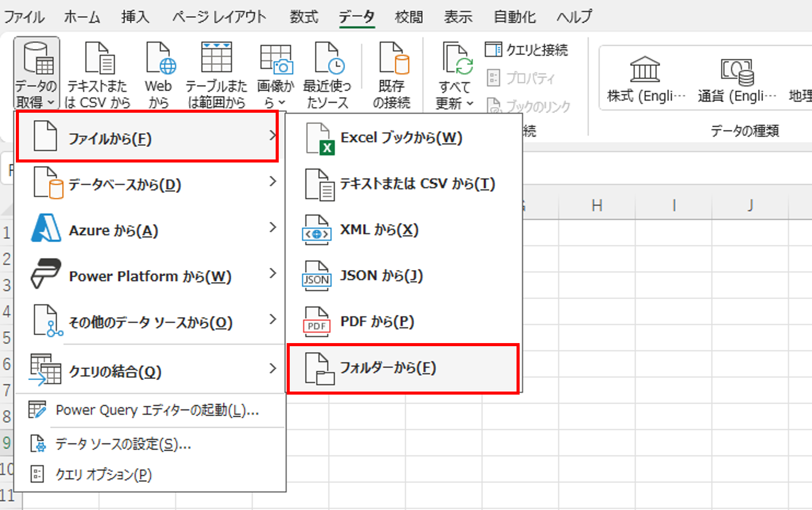Click the ブックのリンク ribbon button
The width and height of the screenshot is (812, 510).
[529, 106]
